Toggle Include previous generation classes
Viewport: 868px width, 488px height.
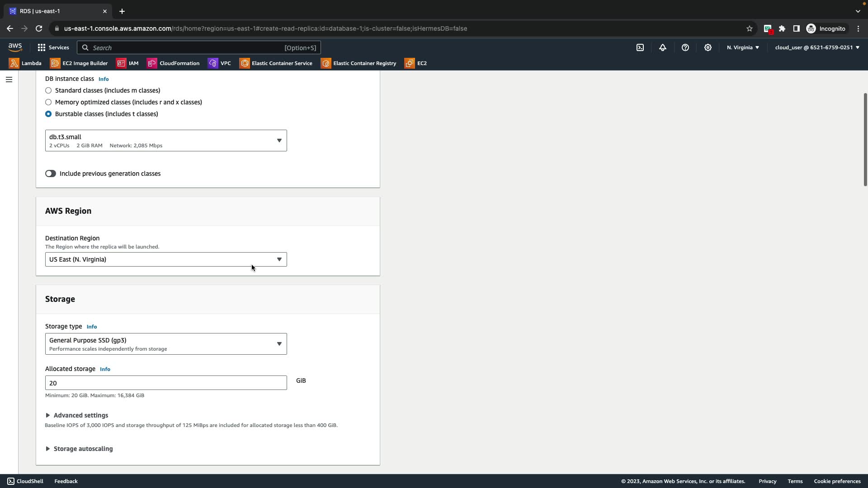tap(50, 174)
